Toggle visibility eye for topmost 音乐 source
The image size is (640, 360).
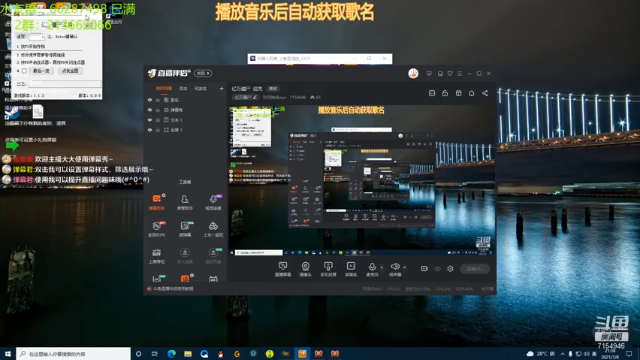coord(150,100)
